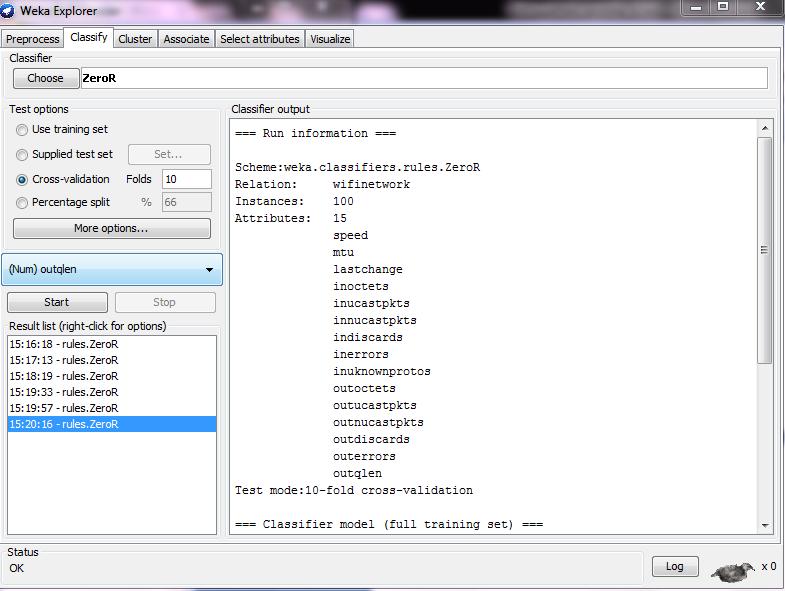Click the Start button
785x591 pixels.
57,303
